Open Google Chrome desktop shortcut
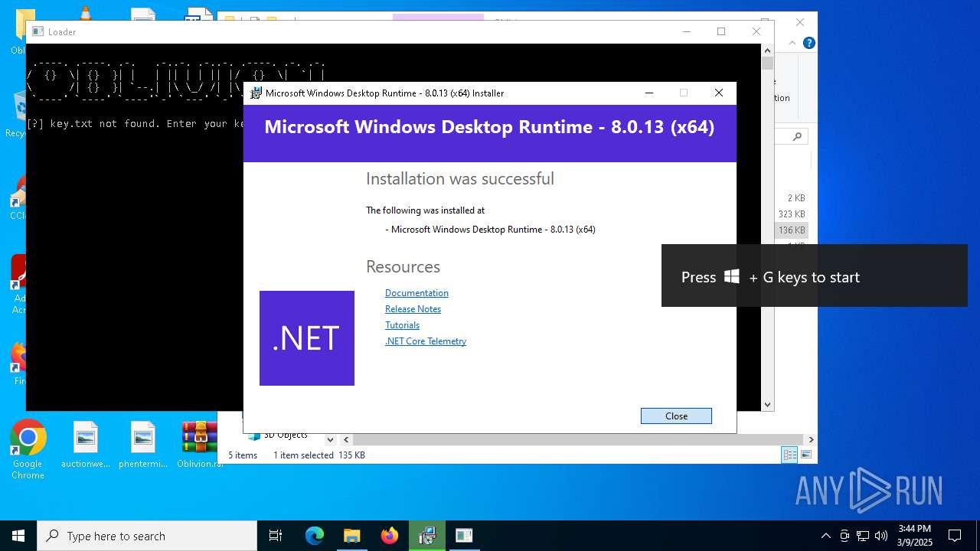Image resolution: width=980 pixels, height=551 pixels. pos(28,450)
